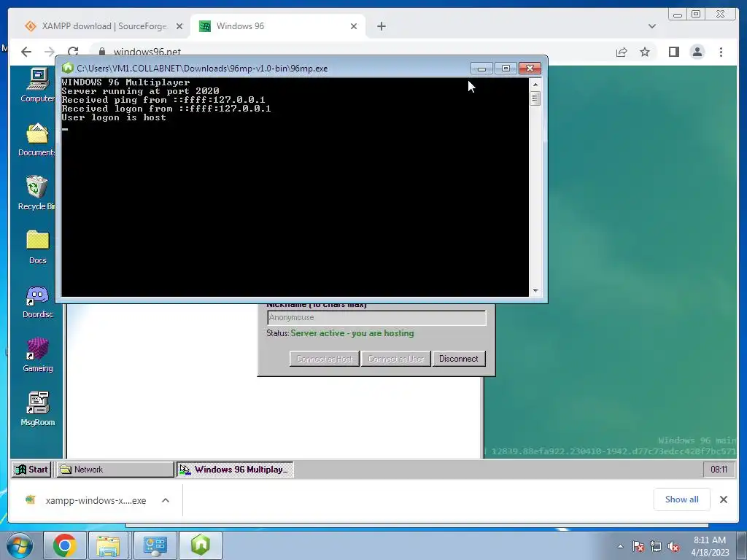Click "User logon is host" console line

(113, 117)
